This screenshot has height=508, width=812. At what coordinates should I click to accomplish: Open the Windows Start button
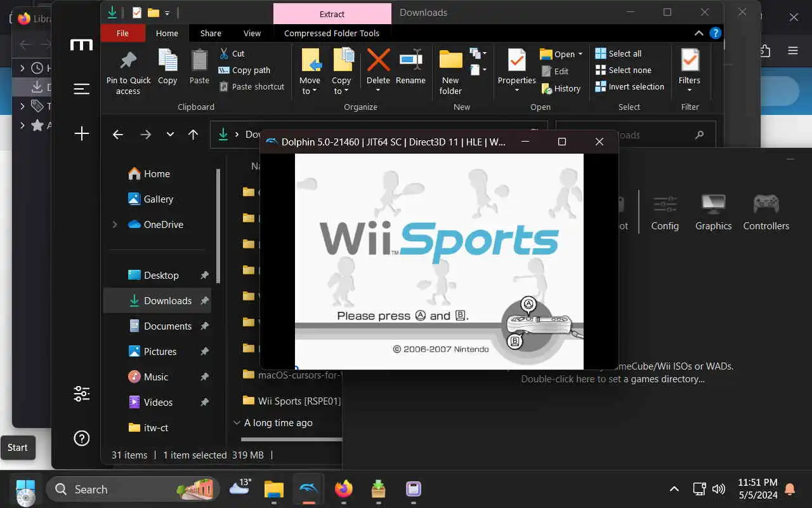pyautogui.click(x=25, y=489)
